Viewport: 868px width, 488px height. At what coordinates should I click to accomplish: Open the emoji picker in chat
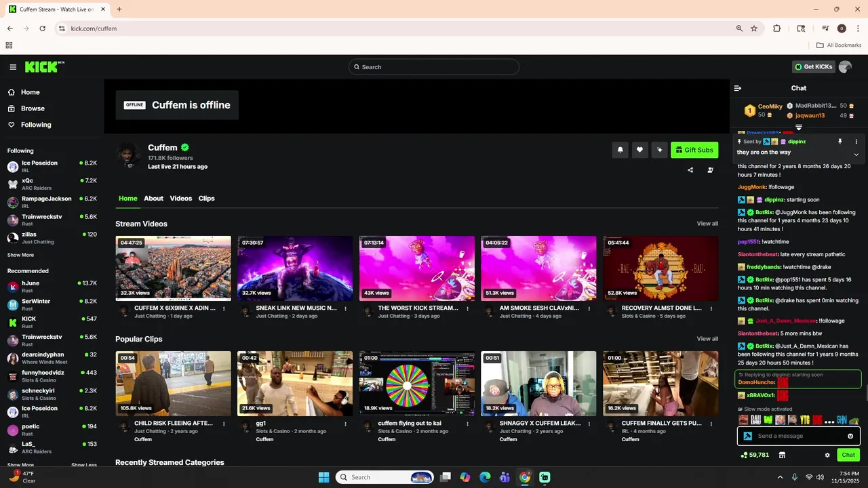(850, 436)
